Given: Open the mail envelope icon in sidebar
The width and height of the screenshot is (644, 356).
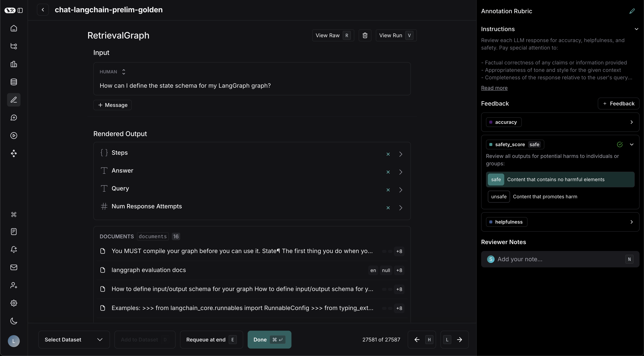Looking at the screenshot, I should [x=14, y=267].
